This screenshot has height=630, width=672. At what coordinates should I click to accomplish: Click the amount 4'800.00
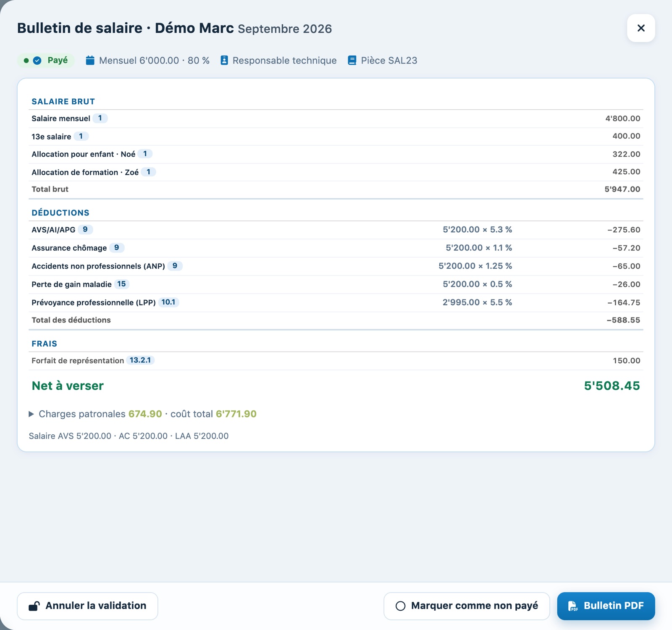pos(623,118)
